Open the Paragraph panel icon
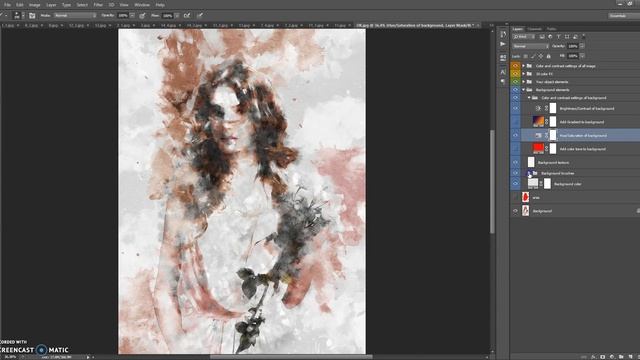This screenshot has height=360, width=640. (x=503, y=82)
